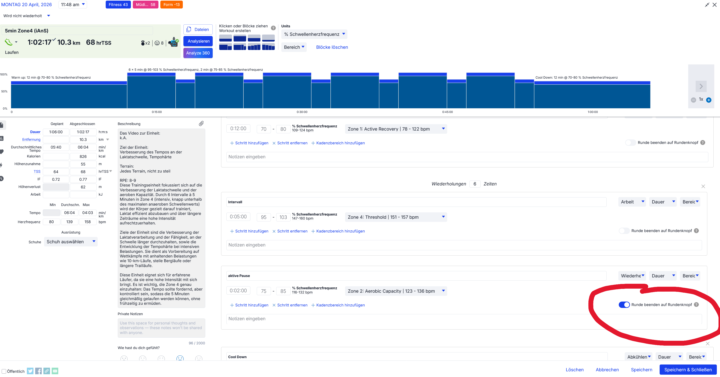Click the cool-down block in workout chart
Screen dimensions: 720x377
point(592,95)
